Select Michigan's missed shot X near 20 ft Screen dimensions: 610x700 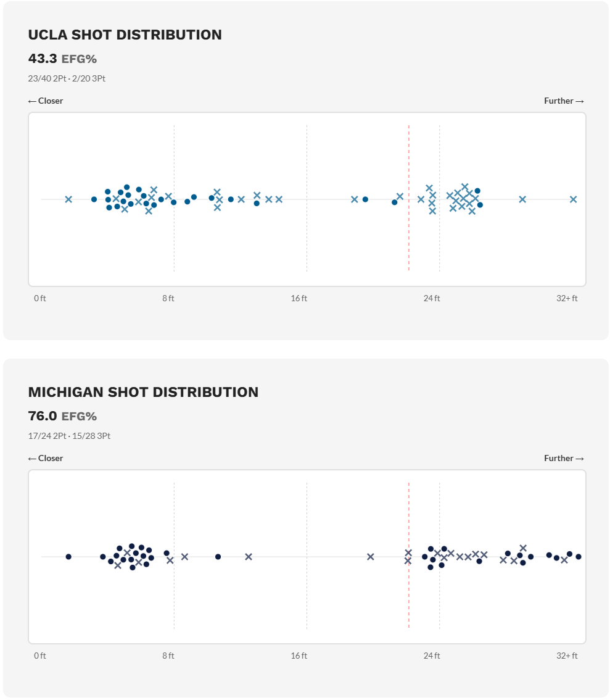[x=371, y=557]
